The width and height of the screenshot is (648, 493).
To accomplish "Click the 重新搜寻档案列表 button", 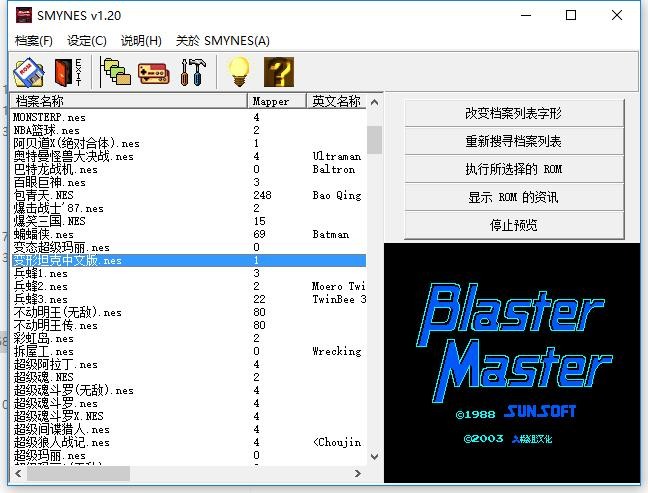I will (514, 141).
